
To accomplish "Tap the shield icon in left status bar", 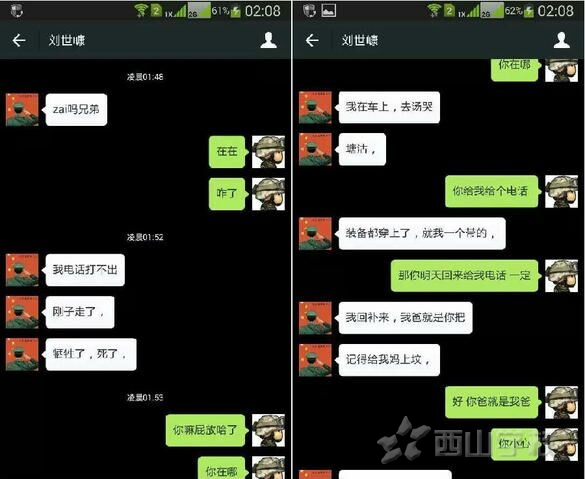I will [16, 11].
